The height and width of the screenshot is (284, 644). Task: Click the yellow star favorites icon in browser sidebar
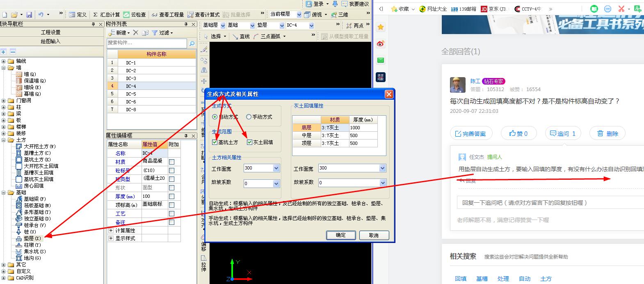(381, 27)
